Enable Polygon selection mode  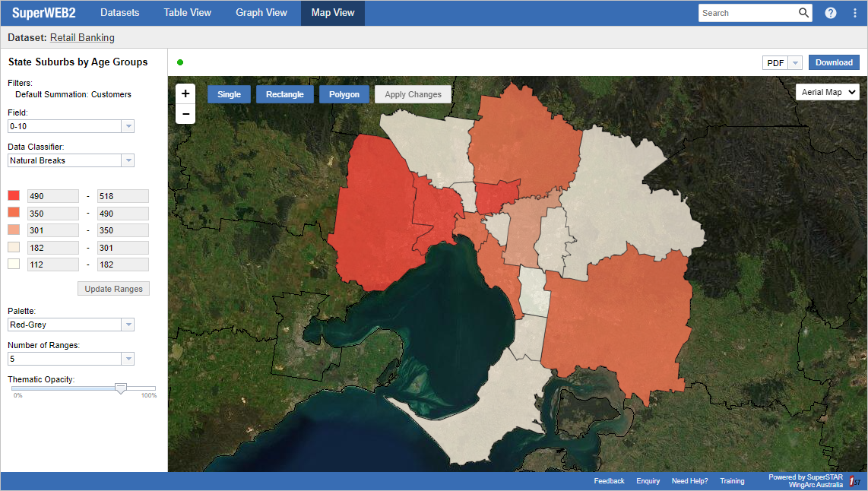344,94
